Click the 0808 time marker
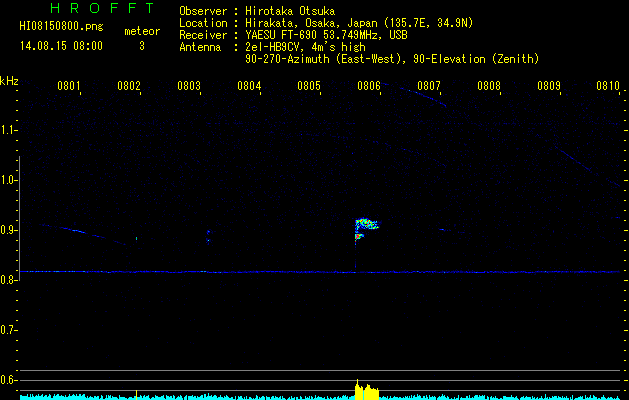The width and height of the screenshot is (629, 400). click(x=489, y=86)
